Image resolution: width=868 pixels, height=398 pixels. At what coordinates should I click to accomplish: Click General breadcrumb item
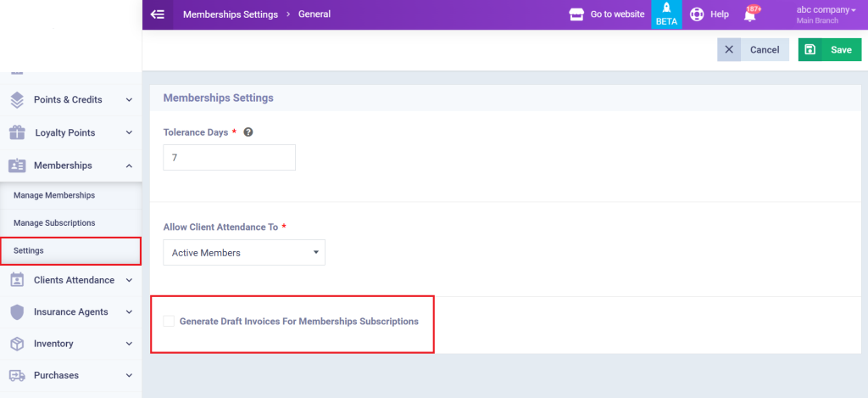[x=314, y=14]
